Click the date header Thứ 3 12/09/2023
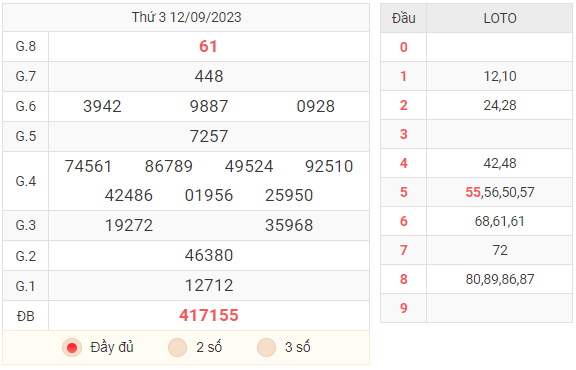 click(186, 17)
